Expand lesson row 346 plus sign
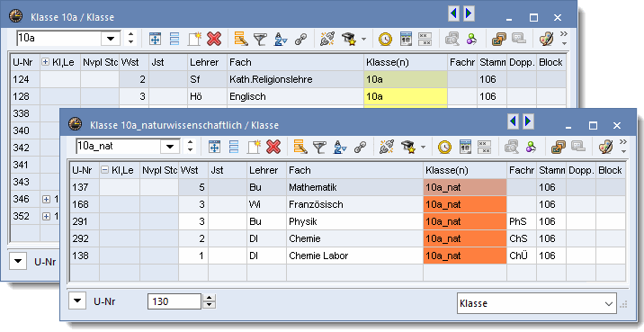 pos(47,199)
